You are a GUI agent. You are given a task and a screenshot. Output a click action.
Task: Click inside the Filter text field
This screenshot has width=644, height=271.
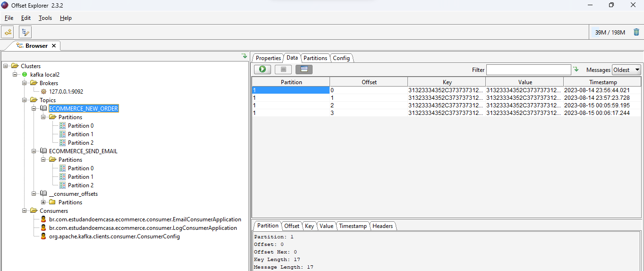[528, 70]
